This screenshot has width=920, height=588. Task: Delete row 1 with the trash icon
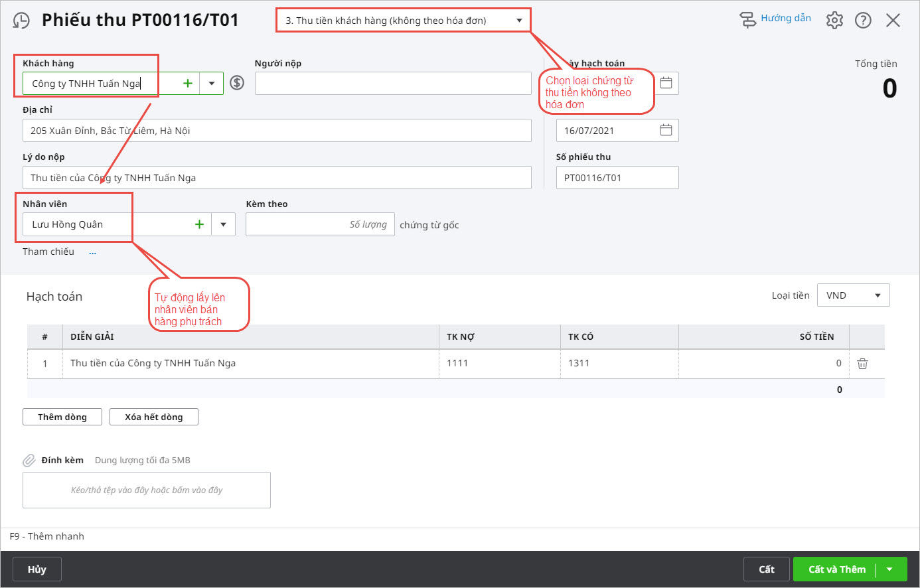pos(862,364)
